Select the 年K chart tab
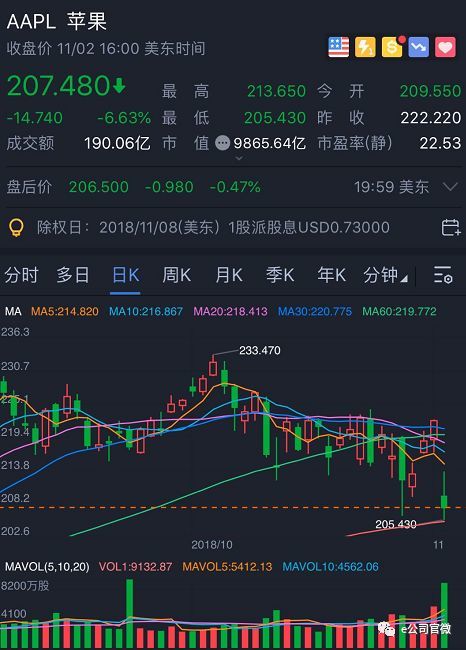 [331, 275]
